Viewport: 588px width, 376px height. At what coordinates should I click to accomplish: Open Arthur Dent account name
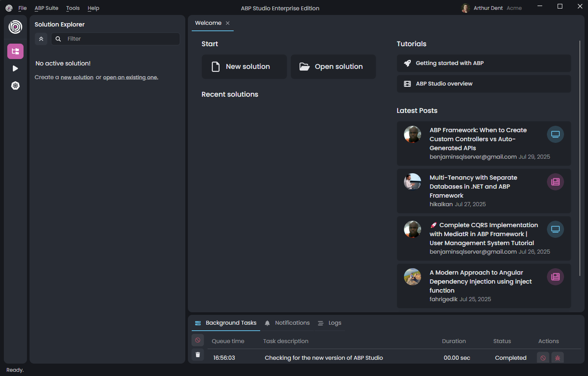[488, 8]
